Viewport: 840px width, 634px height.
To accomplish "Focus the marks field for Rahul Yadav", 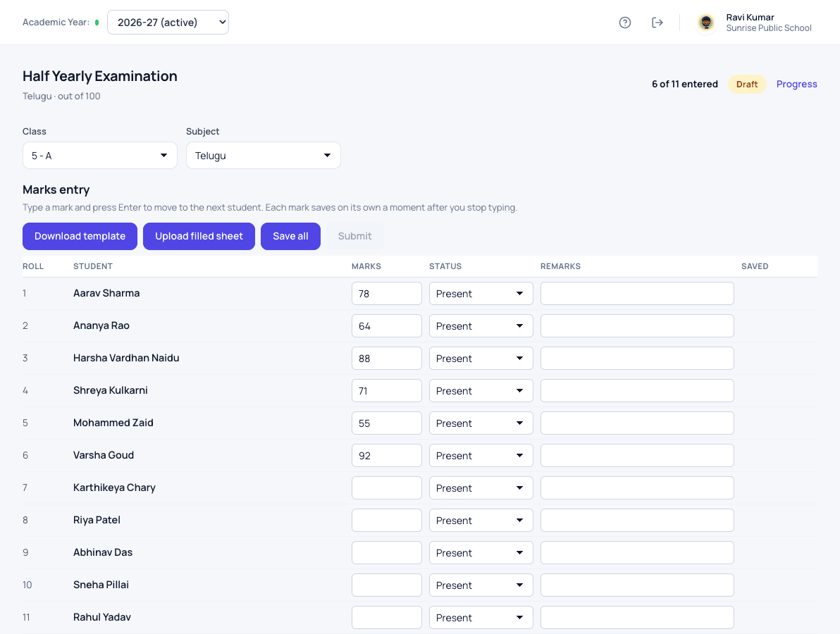I will point(387,617).
